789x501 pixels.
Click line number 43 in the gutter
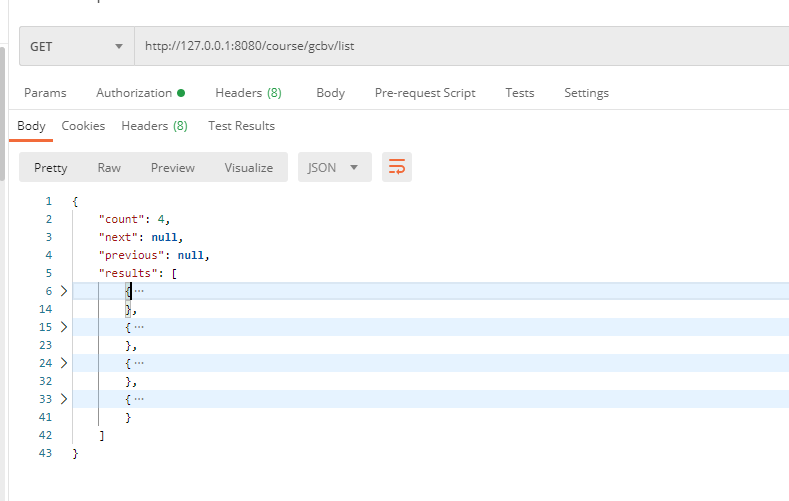(45, 453)
